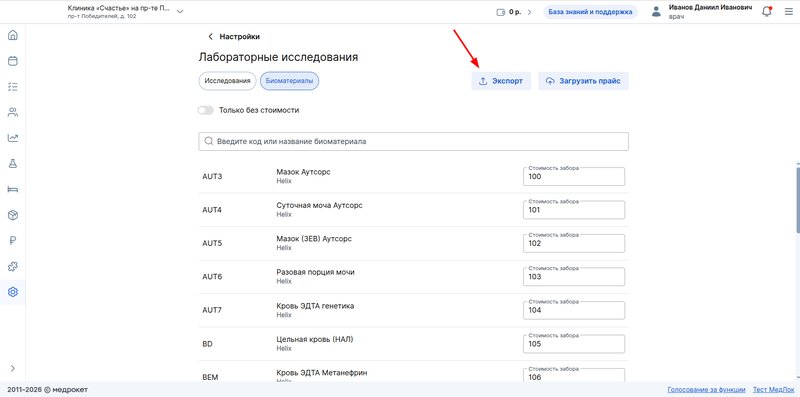
Task: Toggle Только без стоимости switch
Action: (x=206, y=110)
